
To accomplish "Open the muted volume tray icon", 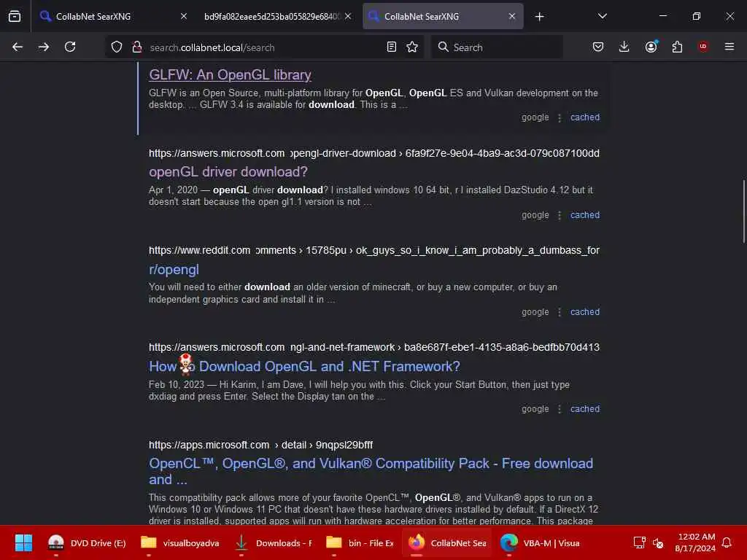I will point(658,542).
